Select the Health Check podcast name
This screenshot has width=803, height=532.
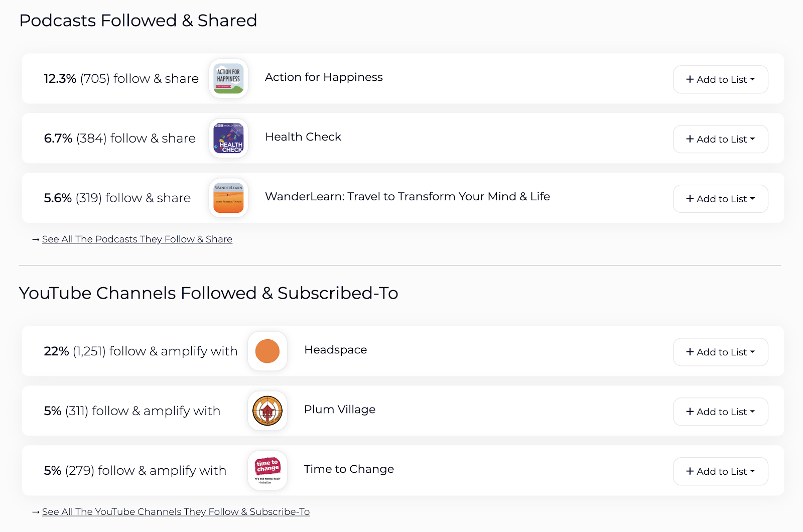click(303, 137)
